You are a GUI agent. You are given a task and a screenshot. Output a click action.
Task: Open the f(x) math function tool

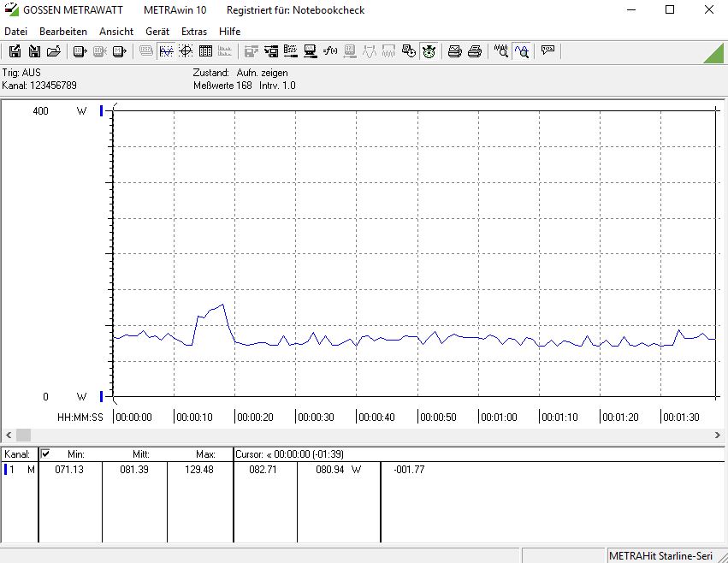click(x=330, y=51)
